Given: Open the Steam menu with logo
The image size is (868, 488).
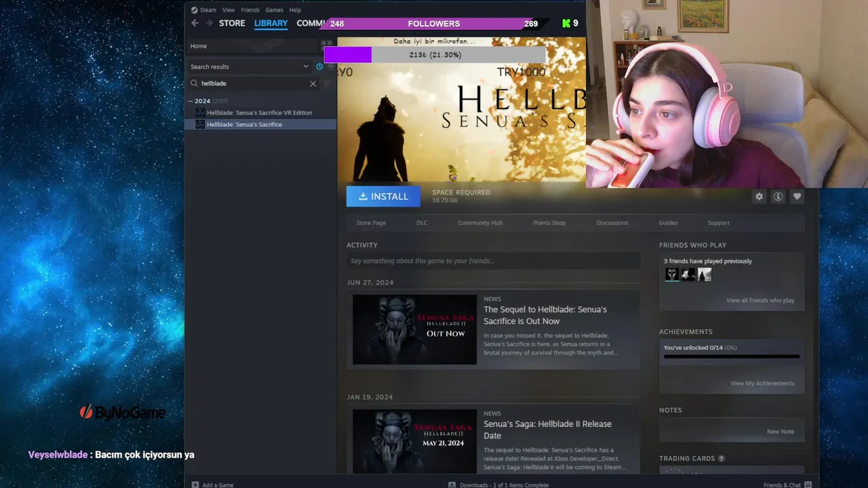Looking at the screenshot, I should [203, 10].
